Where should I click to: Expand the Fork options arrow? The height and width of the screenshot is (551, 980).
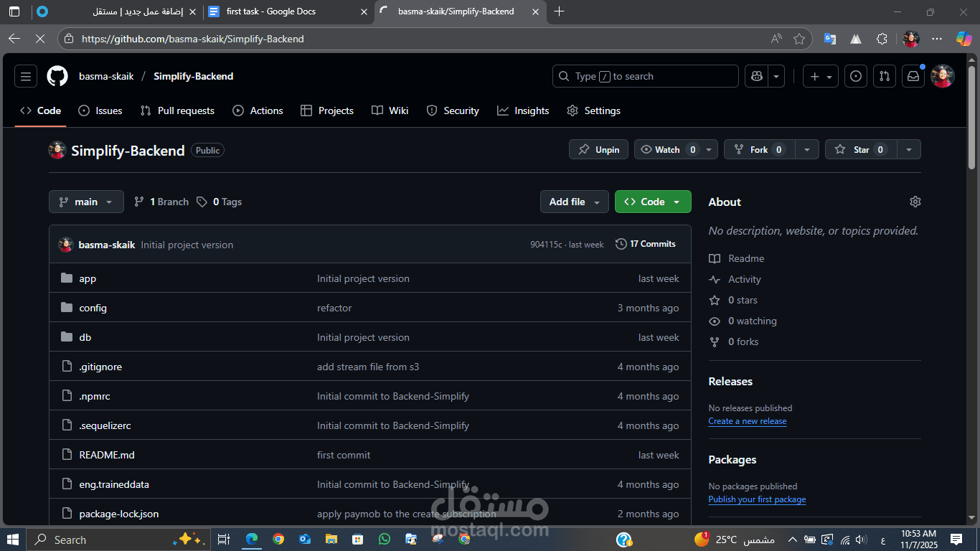click(807, 149)
